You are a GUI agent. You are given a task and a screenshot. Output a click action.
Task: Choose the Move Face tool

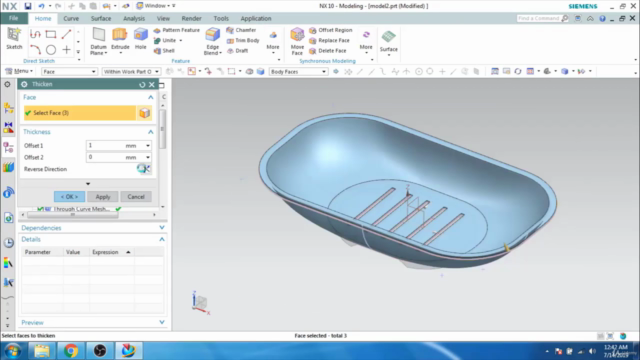(x=297, y=35)
